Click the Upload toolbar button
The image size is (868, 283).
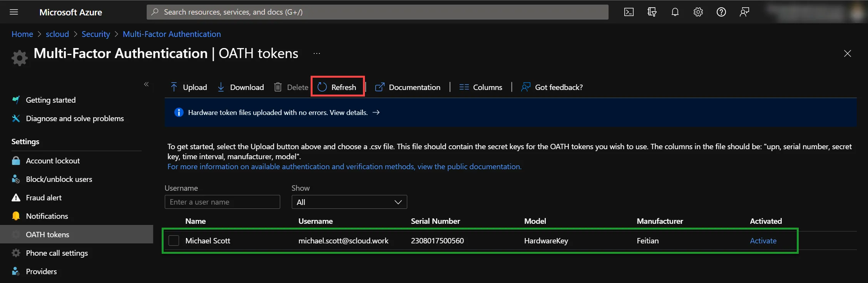point(189,87)
